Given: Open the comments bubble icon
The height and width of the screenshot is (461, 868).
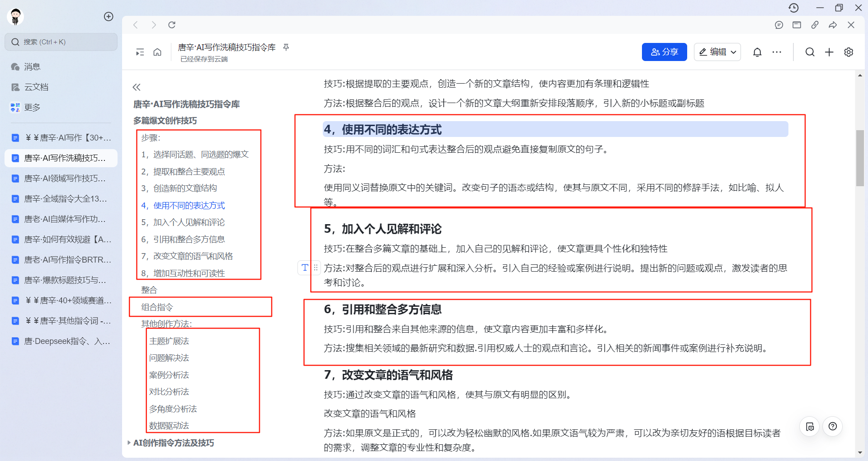Looking at the screenshot, I should click(x=778, y=25).
